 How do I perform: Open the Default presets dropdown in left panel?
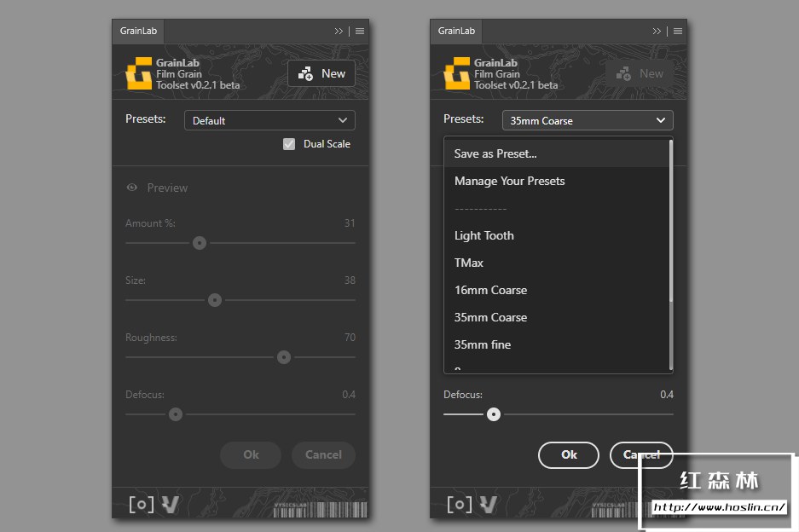269,121
